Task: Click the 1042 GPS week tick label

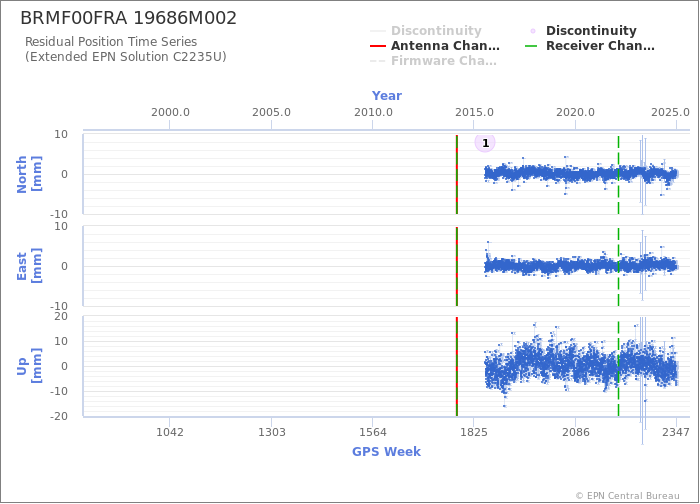Action: [170, 432]
